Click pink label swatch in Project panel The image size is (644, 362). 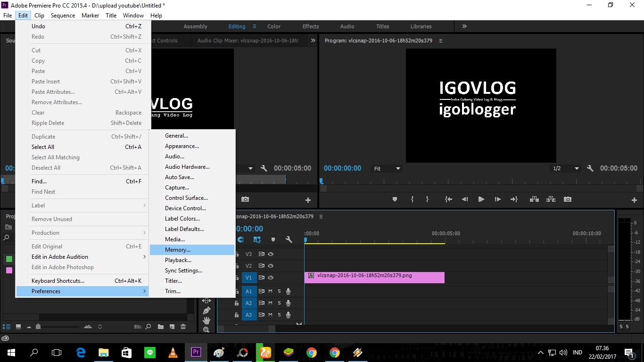[x=9, y=270]
